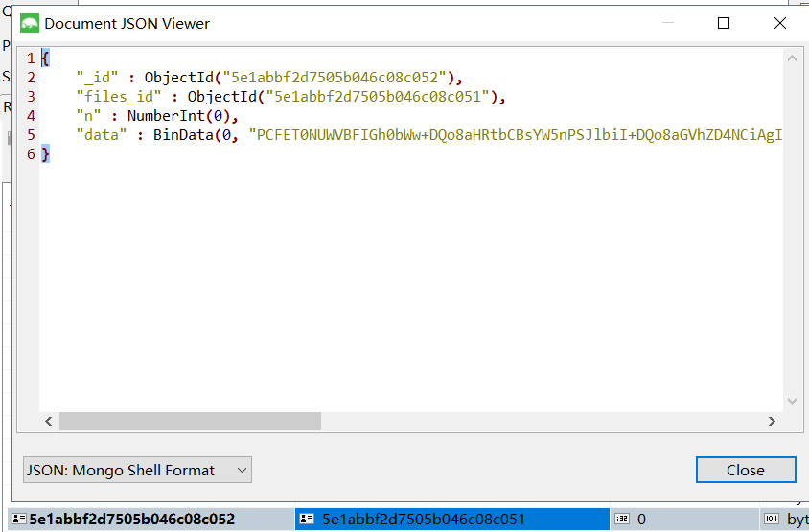Screen dimensions: 809x532
Task: Click the "_id" key on line 2
Action: click(97, 78)
